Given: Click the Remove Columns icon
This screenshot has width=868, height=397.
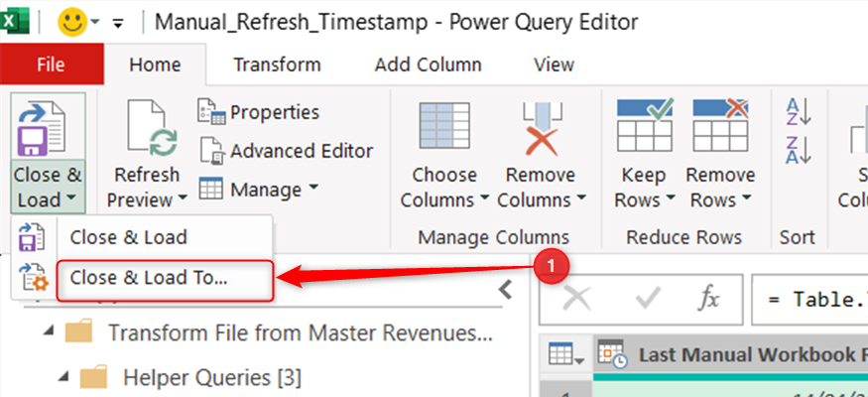Looking at the screenshot, I should (x=542, y=128).
